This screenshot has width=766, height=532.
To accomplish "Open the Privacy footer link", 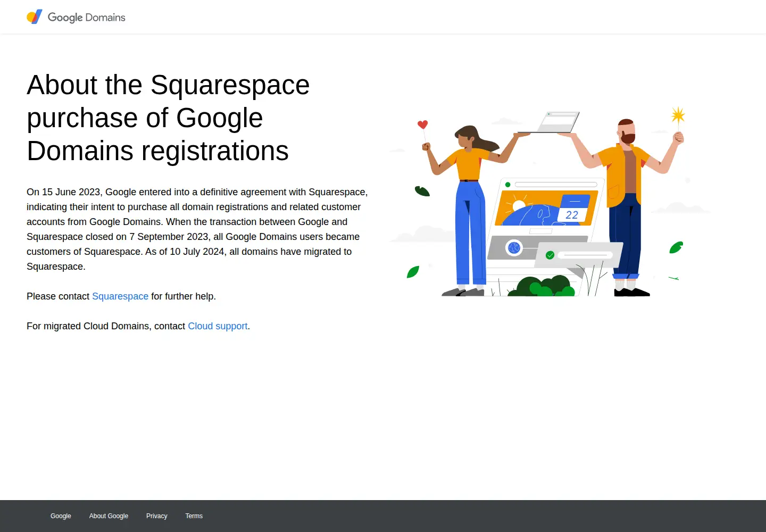I will pyautogui.click(x=156, y=516).
